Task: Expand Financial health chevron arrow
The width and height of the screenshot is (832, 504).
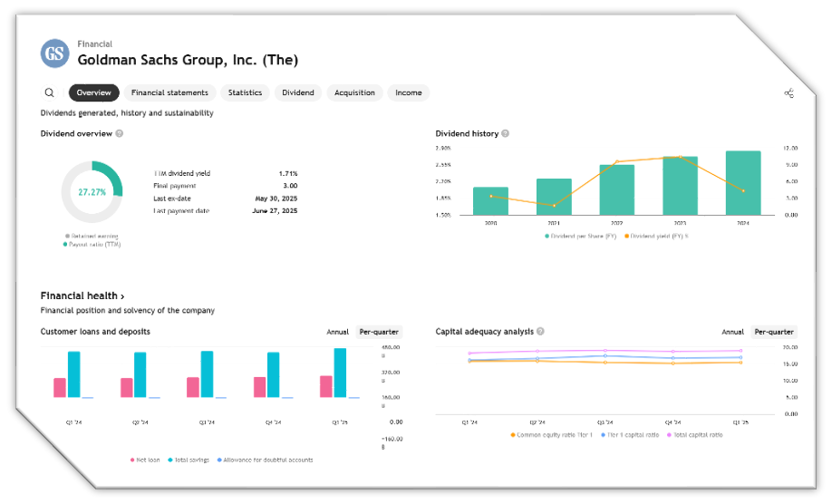Action: (122, 296)
